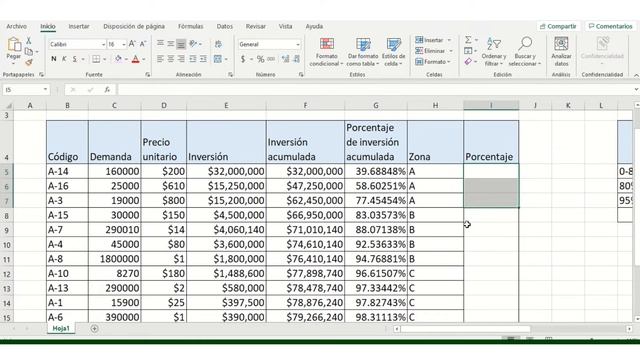Screen dimensions: 640x360
Task: Apply thousands separator 000 style
Action: [271, 59]
